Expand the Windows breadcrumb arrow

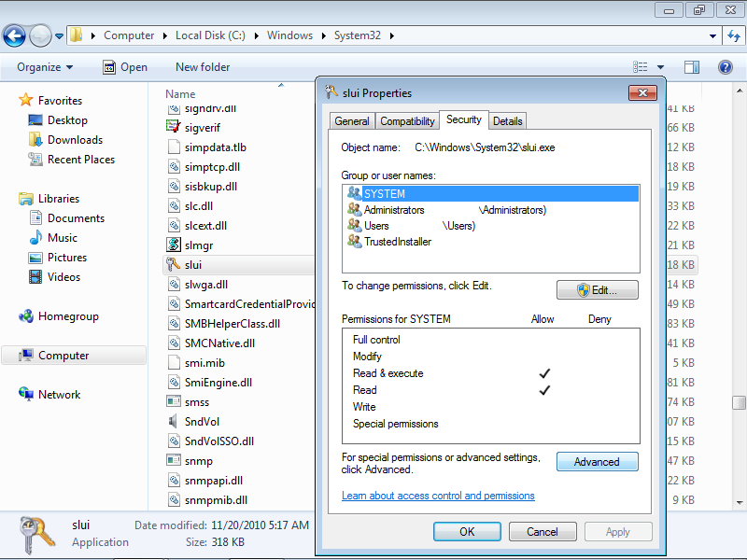324,35
